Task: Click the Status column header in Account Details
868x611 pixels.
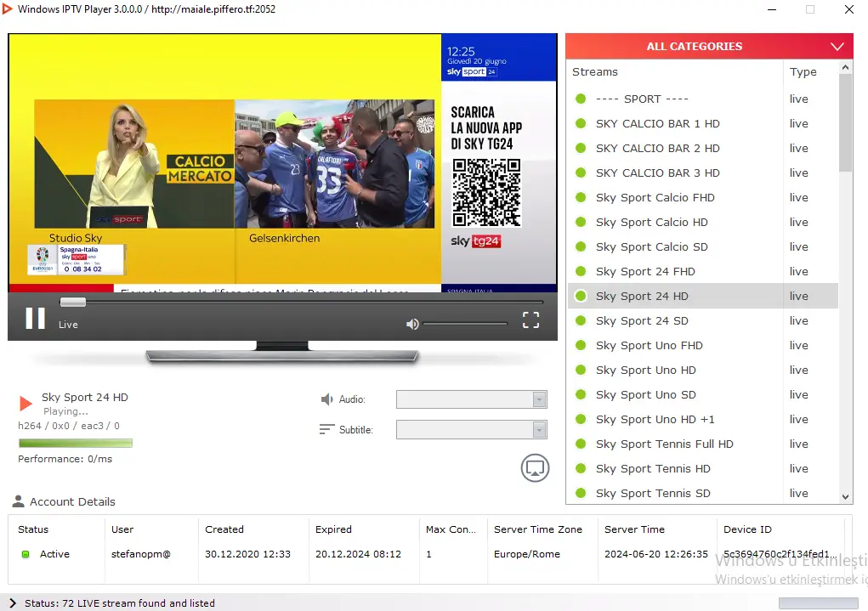Action: coord(33,529)
